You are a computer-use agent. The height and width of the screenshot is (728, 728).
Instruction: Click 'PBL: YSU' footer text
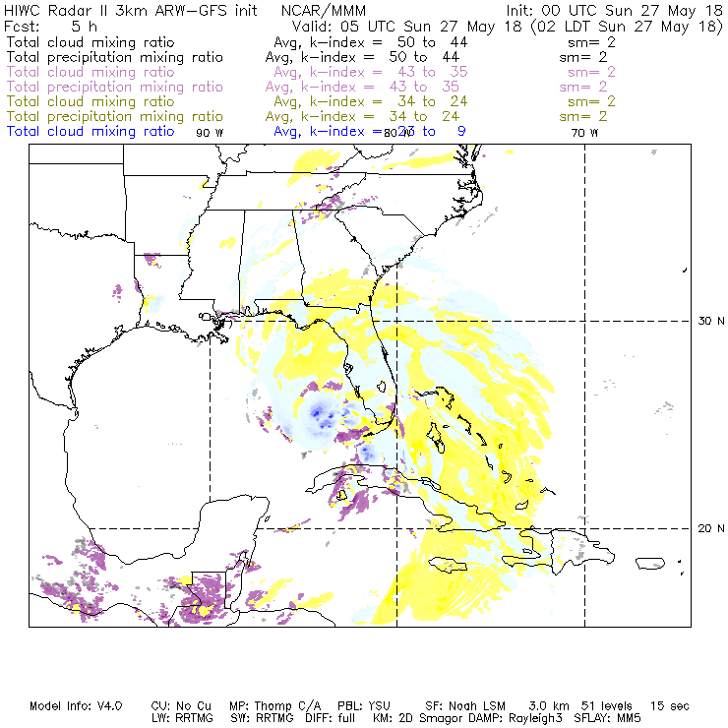coord(364,706)
